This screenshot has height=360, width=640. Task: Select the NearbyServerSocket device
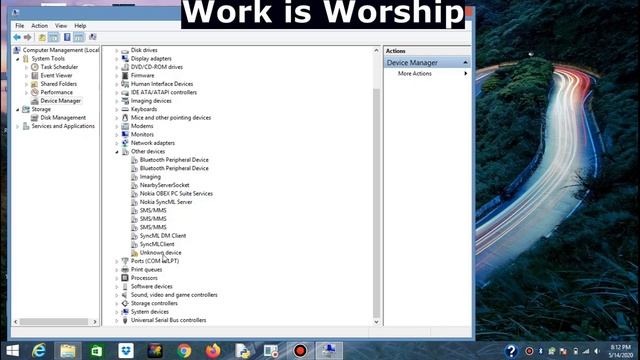[164, 185]
